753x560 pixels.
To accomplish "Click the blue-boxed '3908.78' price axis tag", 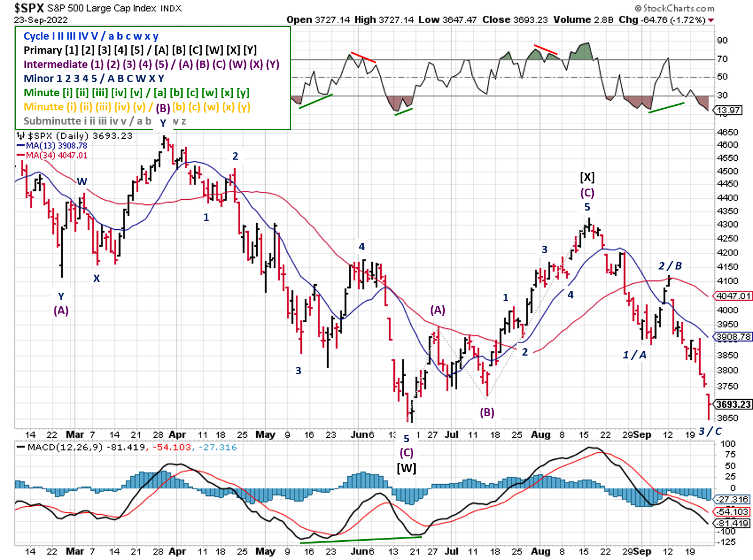I will pos(733,337).
